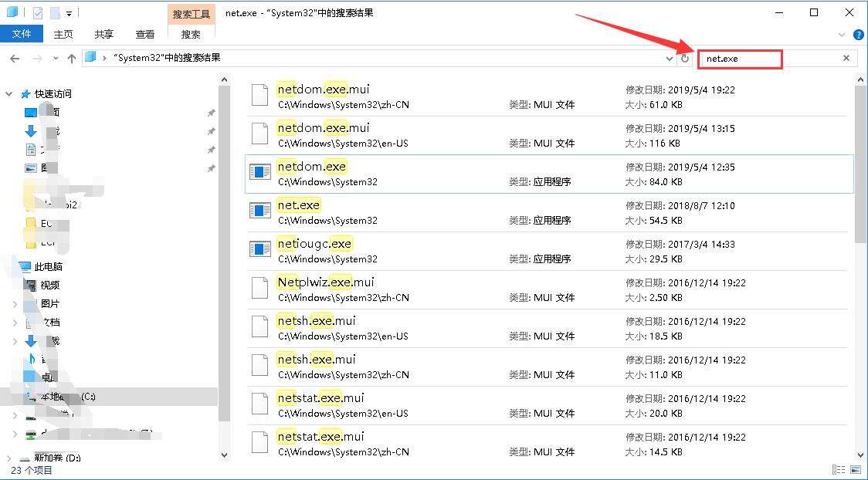Viewport: 868px width, 480px height.
Task: Select the netiougc.exe application icon
Action: click(259, 248)
